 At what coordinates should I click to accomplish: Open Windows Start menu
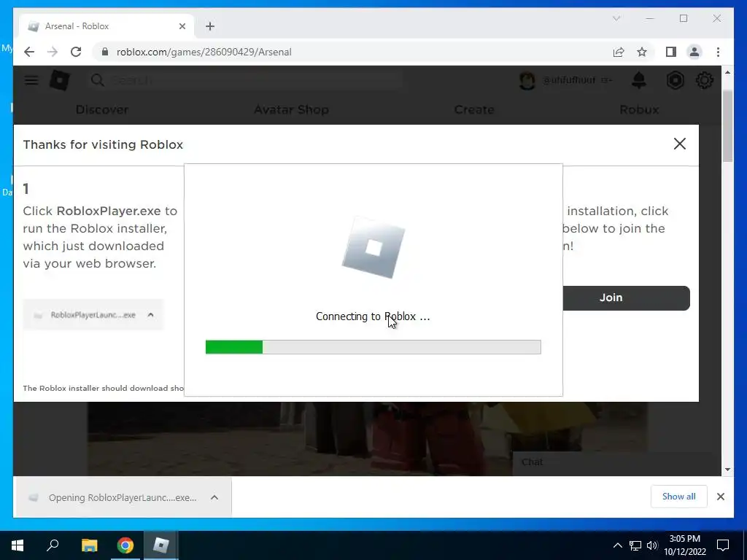18,545
